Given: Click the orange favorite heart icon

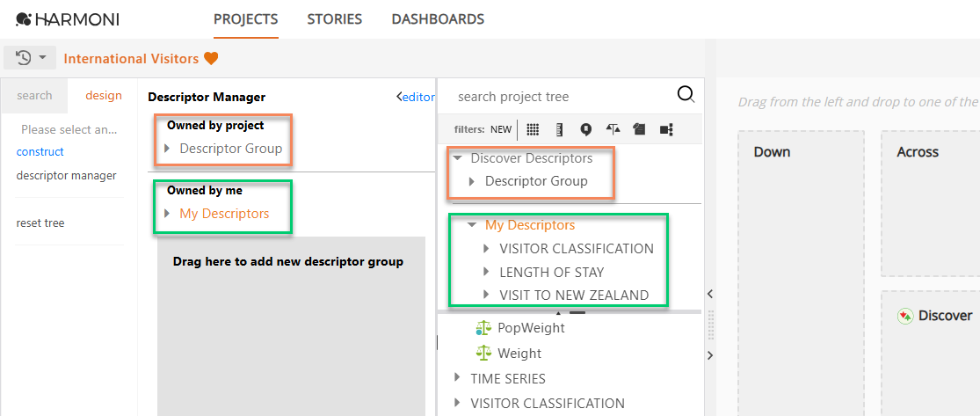Looking at the screenshot, I should tap(211, 59).
